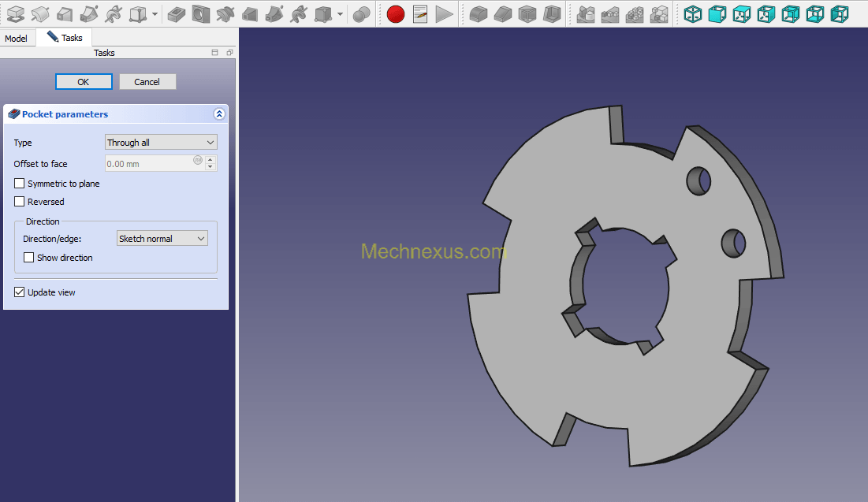
Task: Select the Tasks tab
Action: click(x=65, y=38)
